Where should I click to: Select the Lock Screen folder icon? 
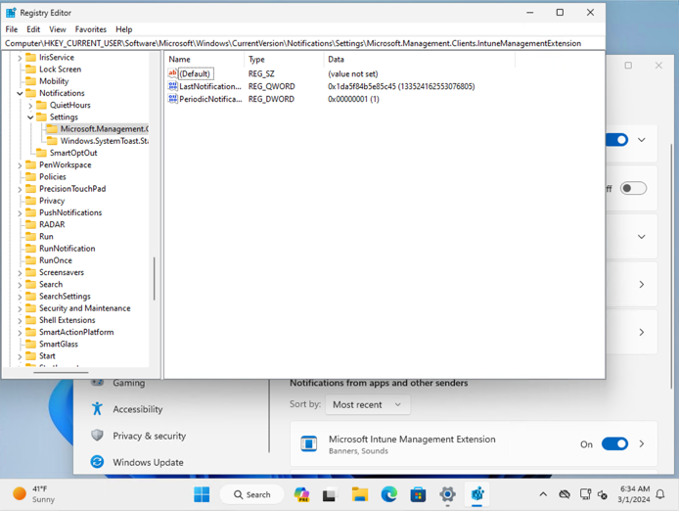click(31, 69)
